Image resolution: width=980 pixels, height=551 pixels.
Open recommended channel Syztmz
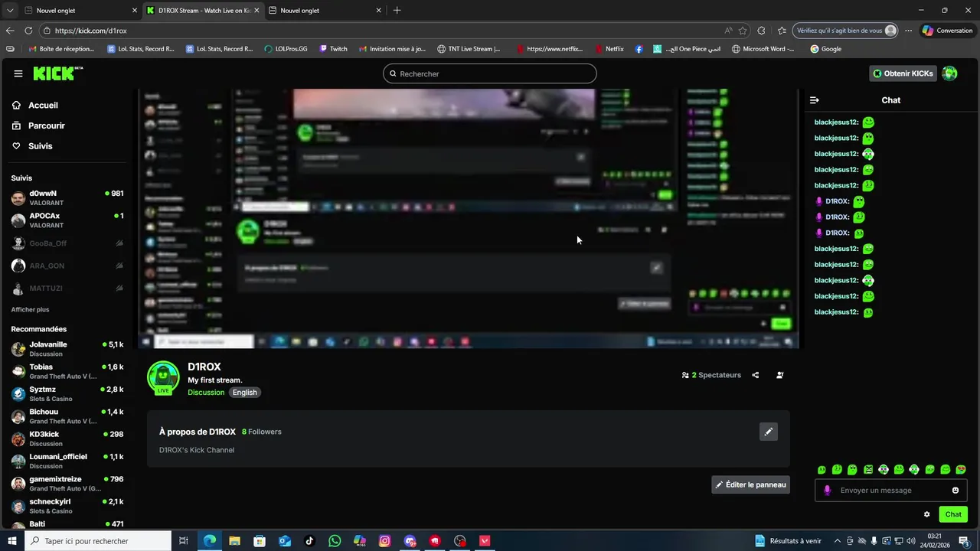[67, 394]
